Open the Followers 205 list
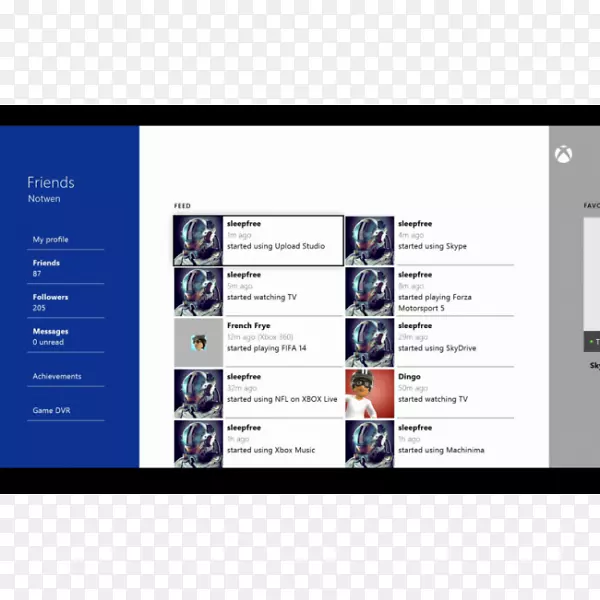 51,302
